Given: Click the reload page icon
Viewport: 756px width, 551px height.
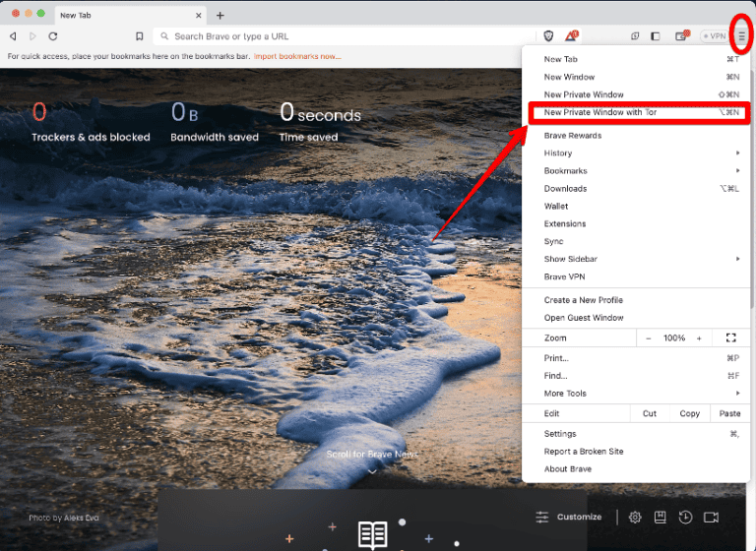Looking at the screenshot, I should coord(53,36).
